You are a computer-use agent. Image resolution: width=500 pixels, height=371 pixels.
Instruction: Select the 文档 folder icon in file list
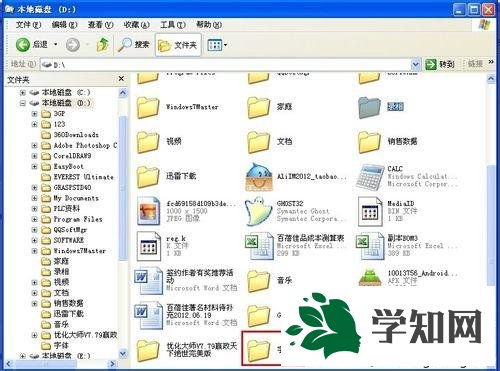click(x=258, y=142)
